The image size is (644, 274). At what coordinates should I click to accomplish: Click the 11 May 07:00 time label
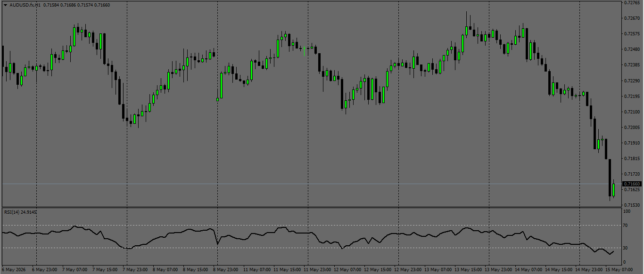(x=256, y=270)
